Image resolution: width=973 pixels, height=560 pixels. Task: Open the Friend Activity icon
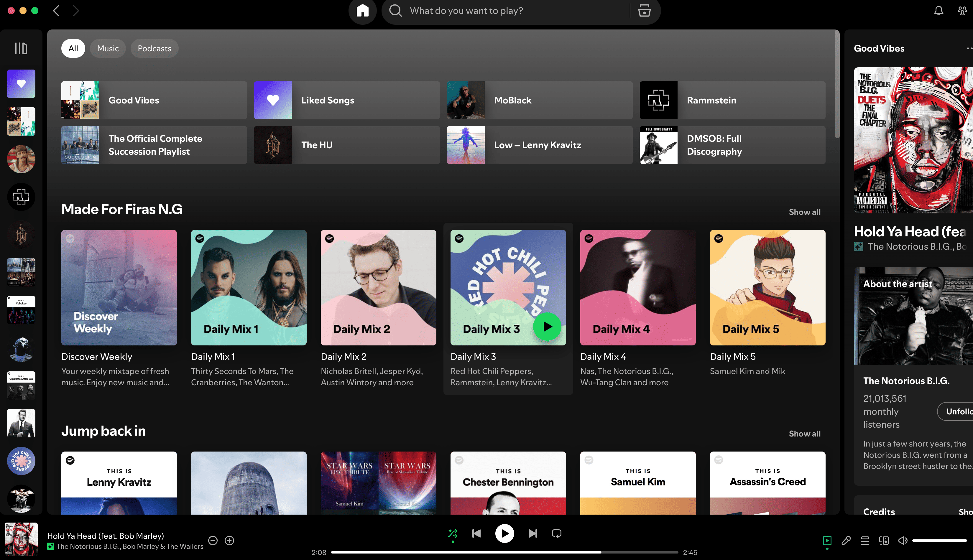pyautogui.click(x=962, y=11)
